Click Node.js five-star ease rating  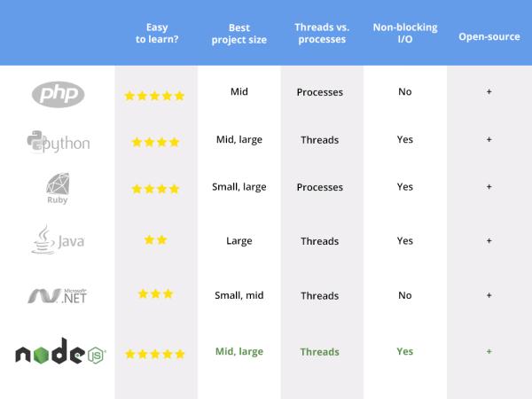(154, 354)
